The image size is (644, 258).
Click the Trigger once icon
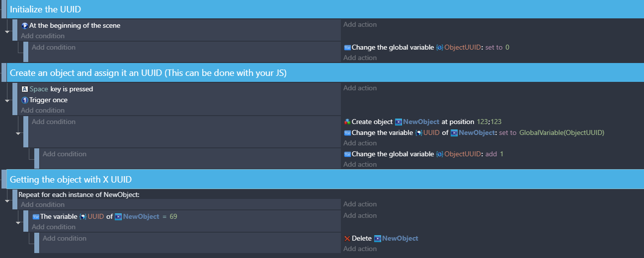24,100
